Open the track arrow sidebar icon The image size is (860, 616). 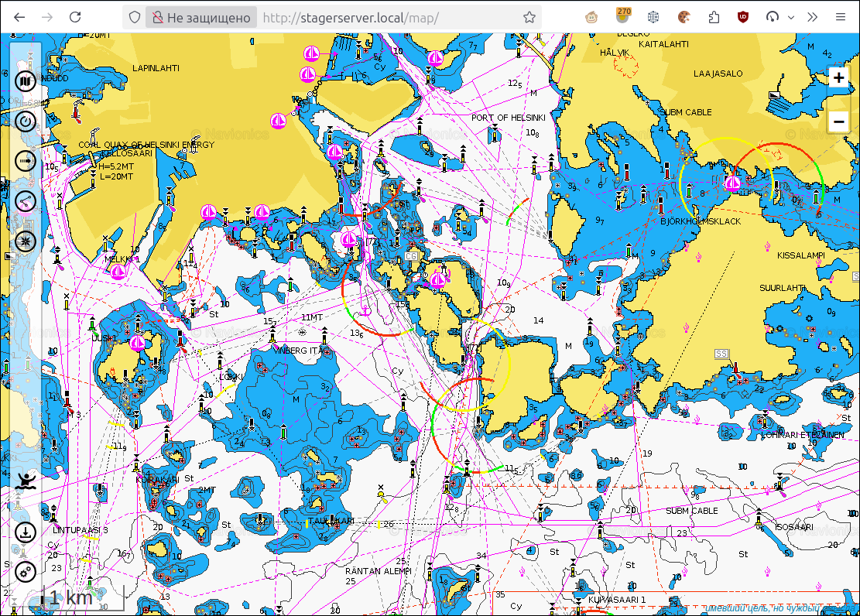(x=26, y=161)
